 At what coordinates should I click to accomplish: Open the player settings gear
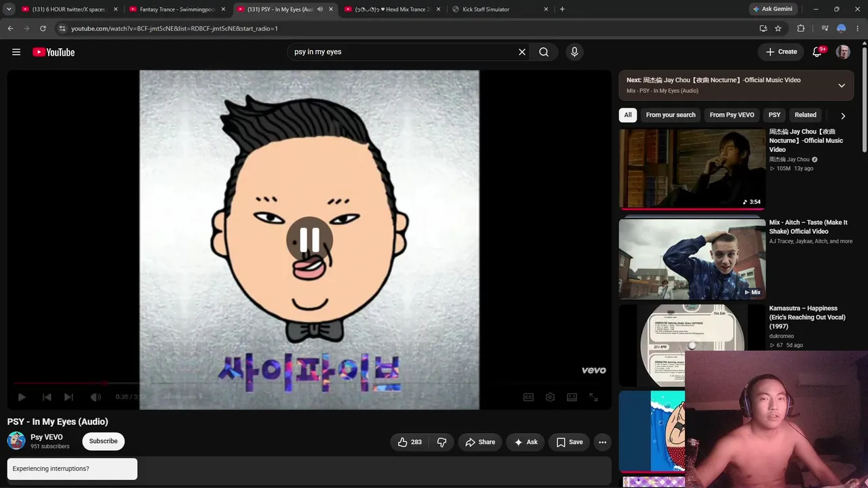point(550,397)
